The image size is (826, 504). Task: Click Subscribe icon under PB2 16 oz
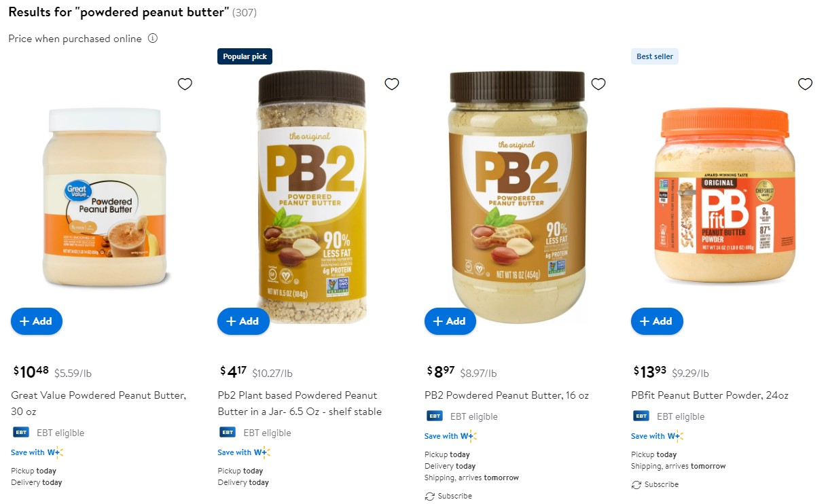[429, 497]
